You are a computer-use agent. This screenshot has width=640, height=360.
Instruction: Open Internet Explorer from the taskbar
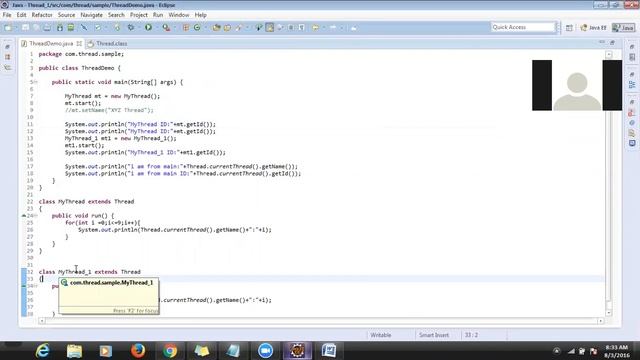[x=42, y=351]
